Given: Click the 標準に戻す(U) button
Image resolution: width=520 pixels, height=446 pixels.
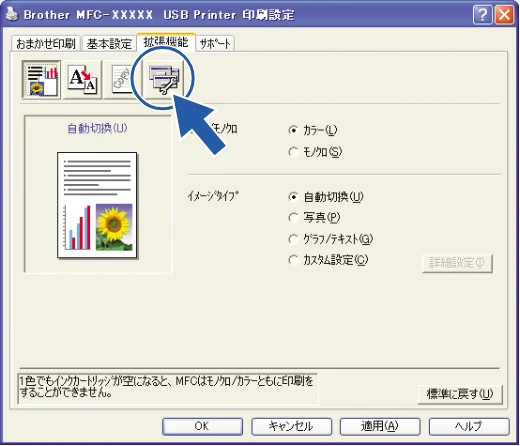Looking at the screenshot, I should (460, 395).
